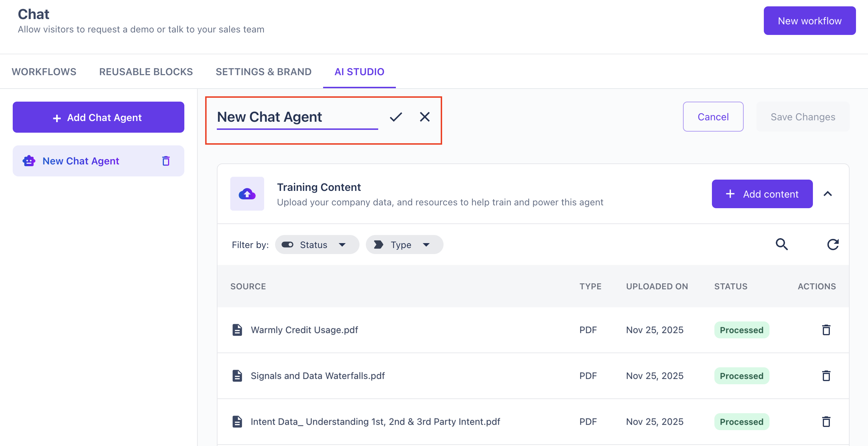Collapse the Training Content section
Viewport: 868px width, 446px height.
pos(828,194)
